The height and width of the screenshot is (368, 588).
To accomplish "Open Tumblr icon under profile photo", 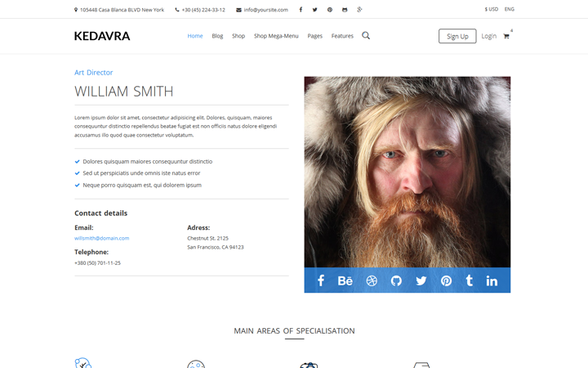I will 469,280.
